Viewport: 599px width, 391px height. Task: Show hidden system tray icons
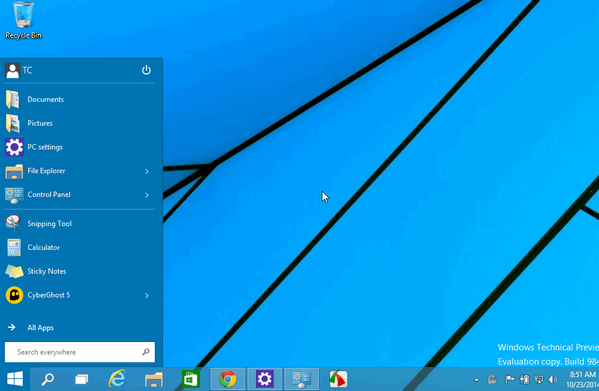476,380
